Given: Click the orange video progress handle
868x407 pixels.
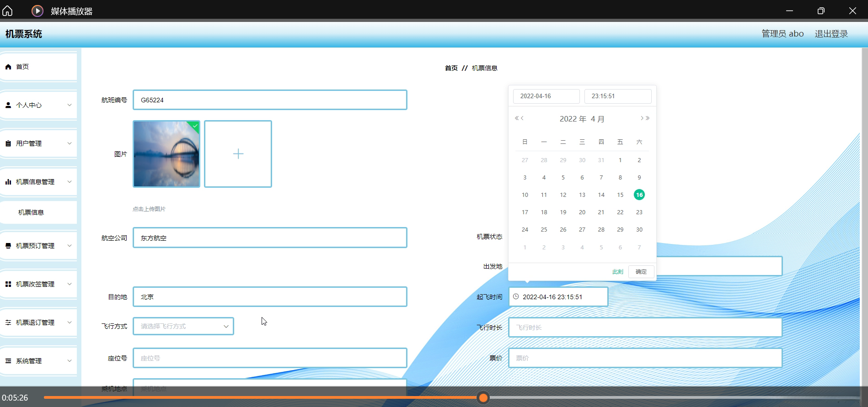Looking at the screenshot, I should click(483, 398).
